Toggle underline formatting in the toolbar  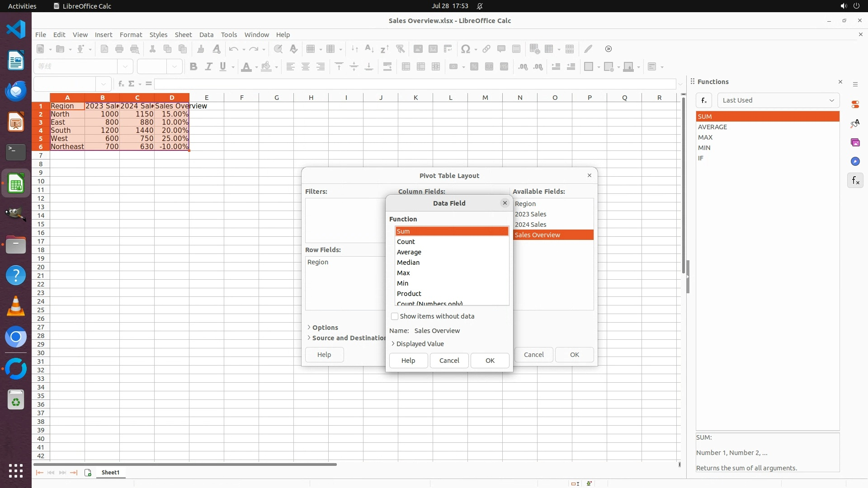point(223,67)
